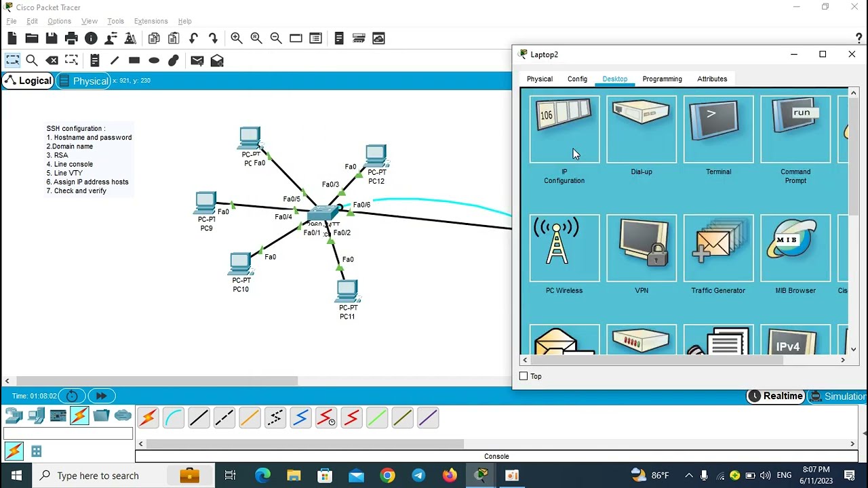Open Windows Start menu

point(16,475)
